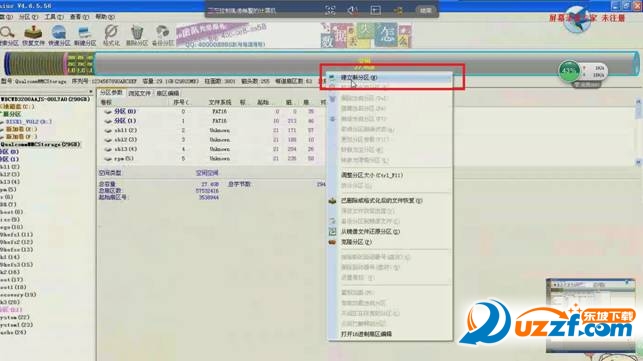Click the 文件系统 column header

click(220, 102)
